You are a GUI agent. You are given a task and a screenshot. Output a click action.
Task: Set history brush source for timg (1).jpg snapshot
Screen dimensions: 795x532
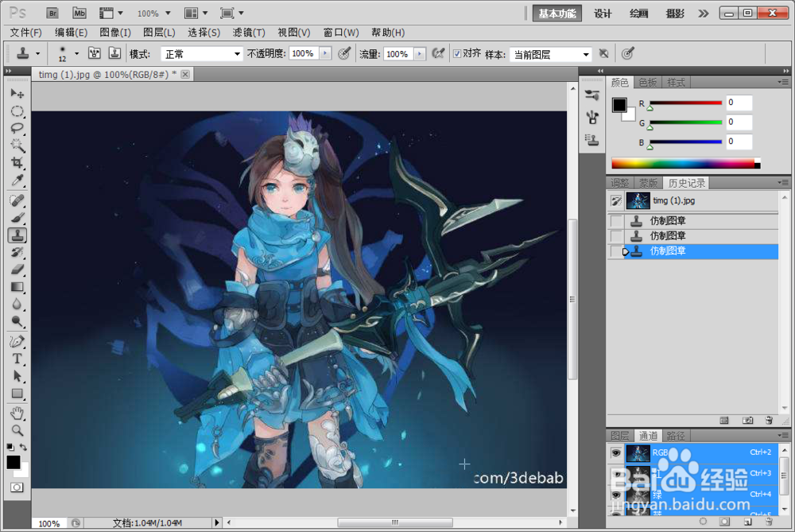[616, 201]
